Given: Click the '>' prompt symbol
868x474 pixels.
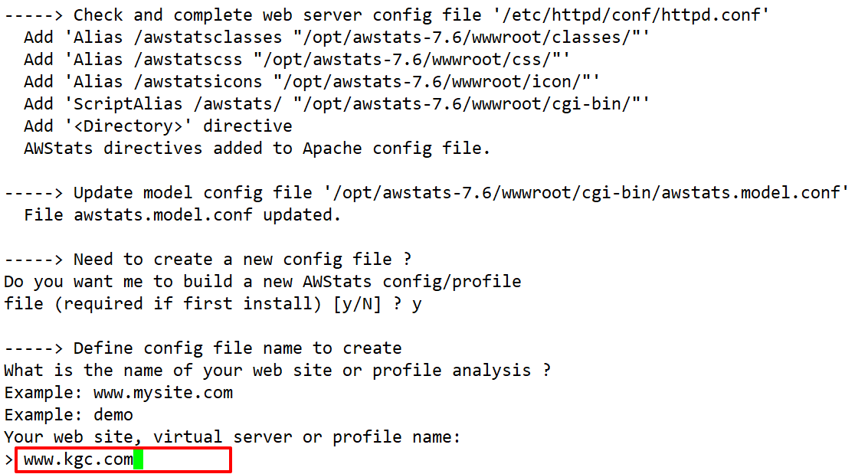Looking at the screenshot, I should [x=8, y=460].
